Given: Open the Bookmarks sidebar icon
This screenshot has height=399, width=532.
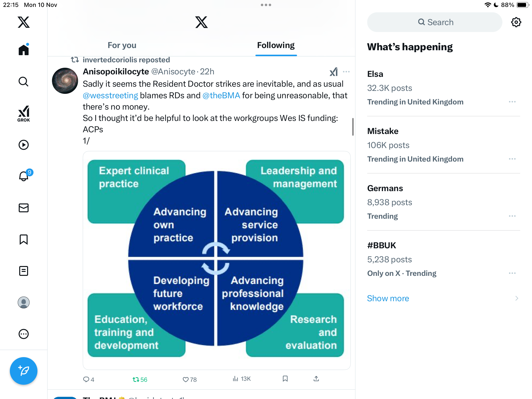Looking at the screenshot, I should 24,239.
